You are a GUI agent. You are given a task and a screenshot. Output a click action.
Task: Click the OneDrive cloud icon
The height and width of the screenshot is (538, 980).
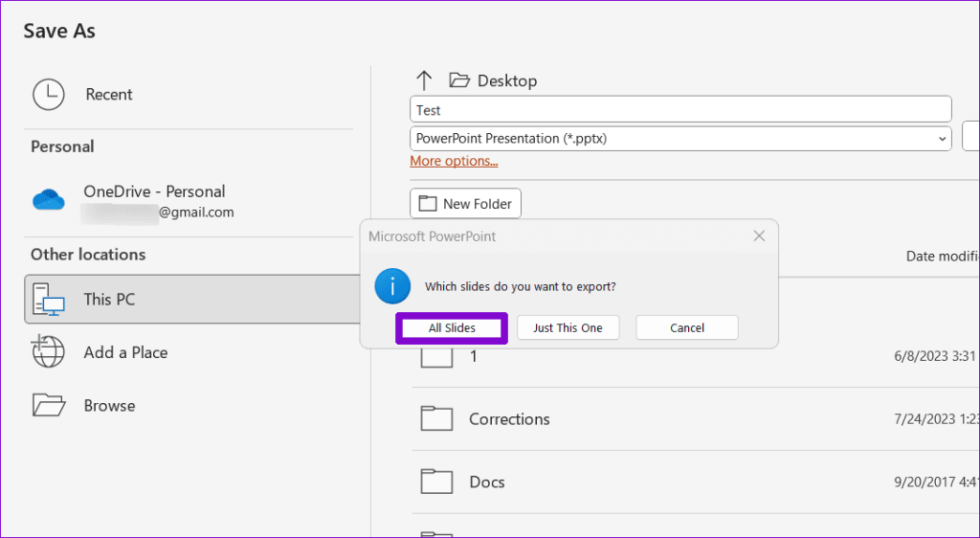49,200
